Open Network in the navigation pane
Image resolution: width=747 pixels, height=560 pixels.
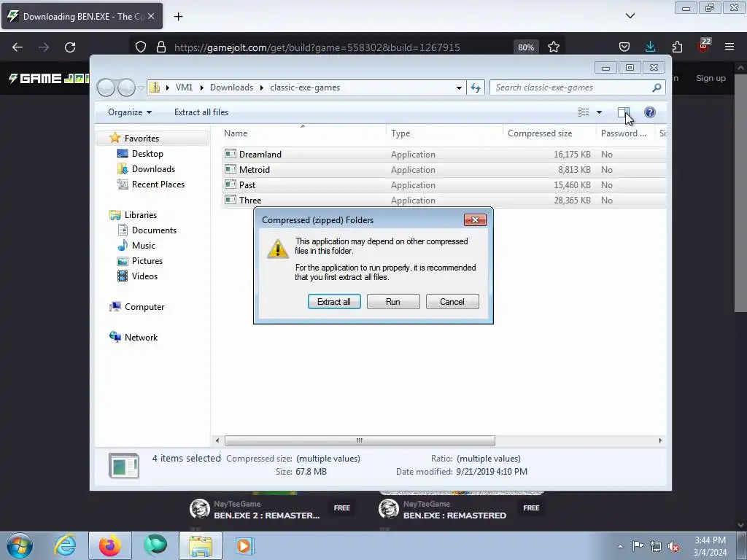point(141,337)
